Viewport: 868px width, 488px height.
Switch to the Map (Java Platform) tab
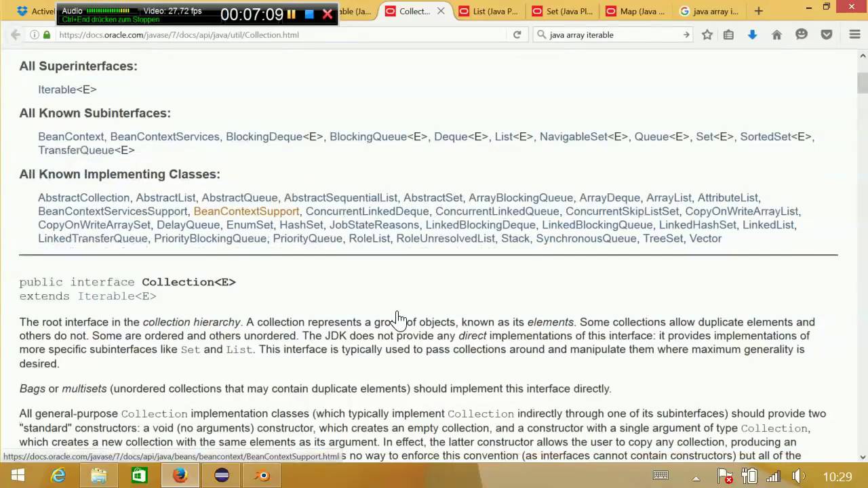[x=635, y=11]
